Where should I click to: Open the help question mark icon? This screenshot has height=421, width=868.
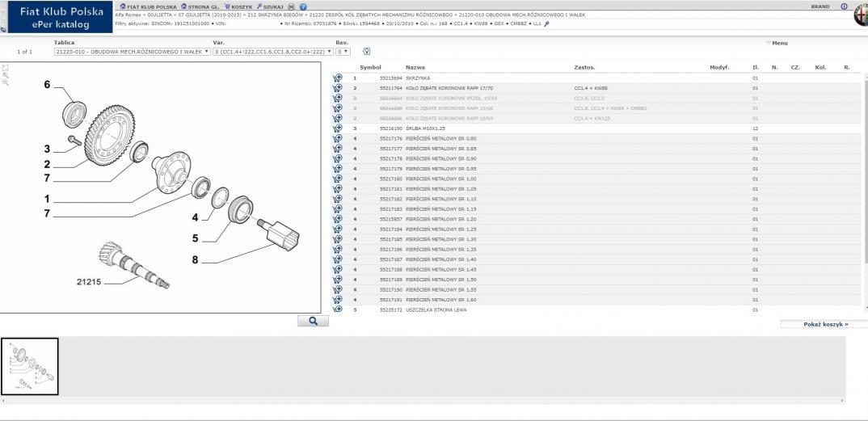click(x=303, y=6)
